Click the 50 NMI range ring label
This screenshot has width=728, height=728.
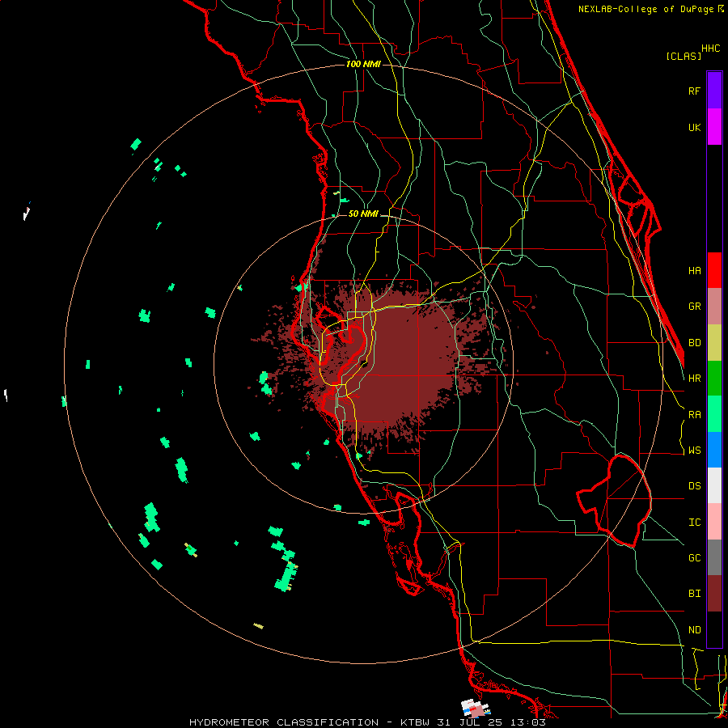[x=363, y=214]
